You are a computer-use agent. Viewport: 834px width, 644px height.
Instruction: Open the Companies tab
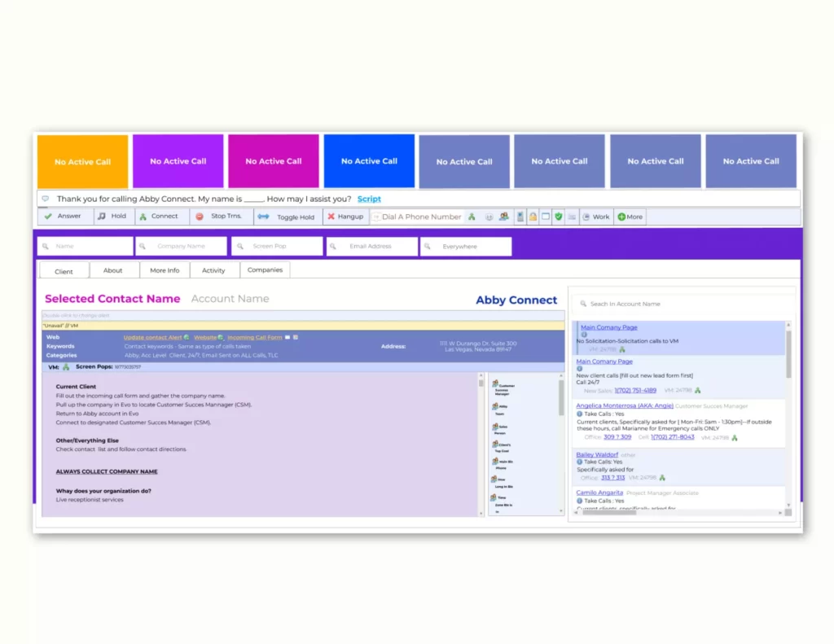265,269
